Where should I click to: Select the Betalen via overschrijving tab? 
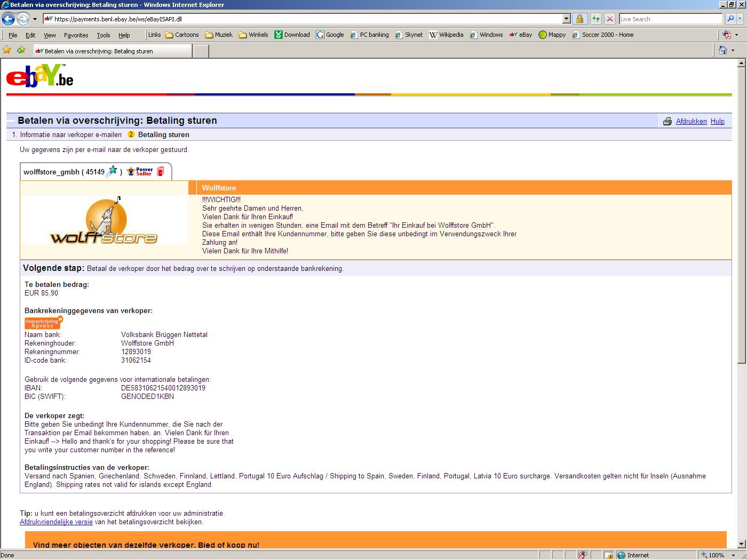(x=112, y=51)
